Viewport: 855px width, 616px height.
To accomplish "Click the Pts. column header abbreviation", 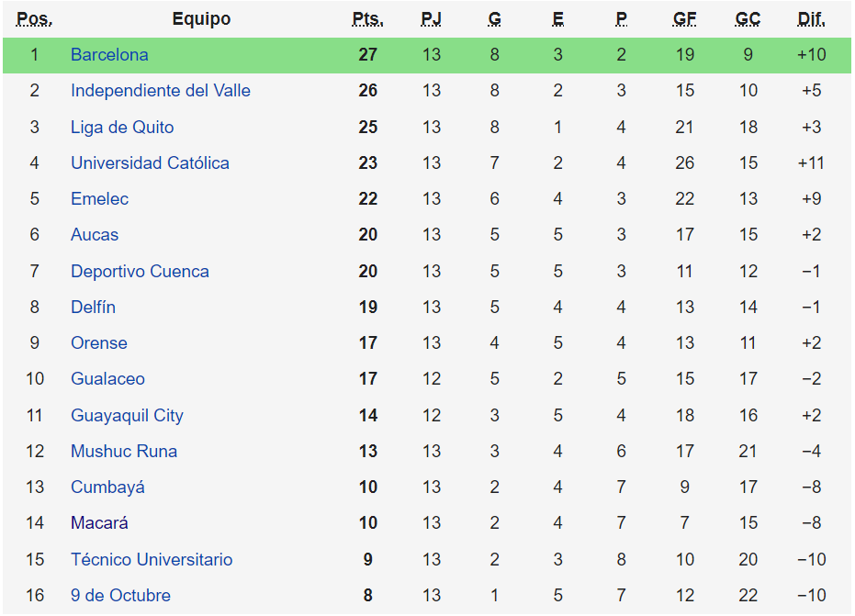I will click(x=368, y=19).
